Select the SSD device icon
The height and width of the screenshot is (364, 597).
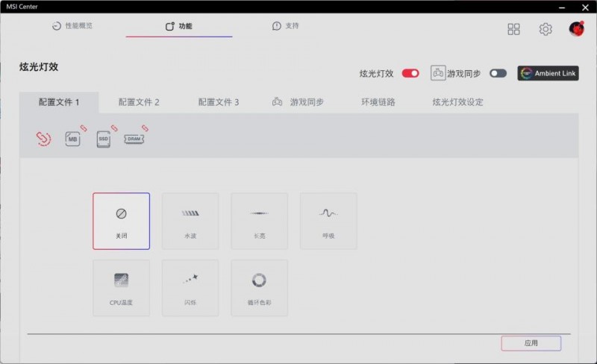[104, 139]
